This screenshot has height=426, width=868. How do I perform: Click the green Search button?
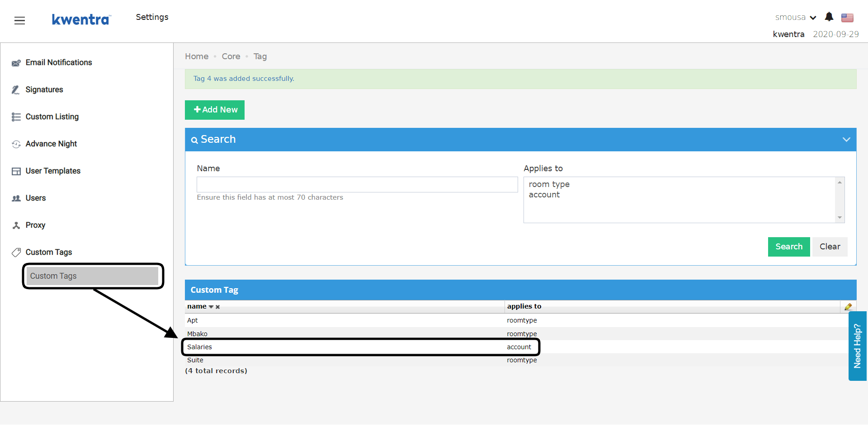pyautogui.click(x=789, y=247)
